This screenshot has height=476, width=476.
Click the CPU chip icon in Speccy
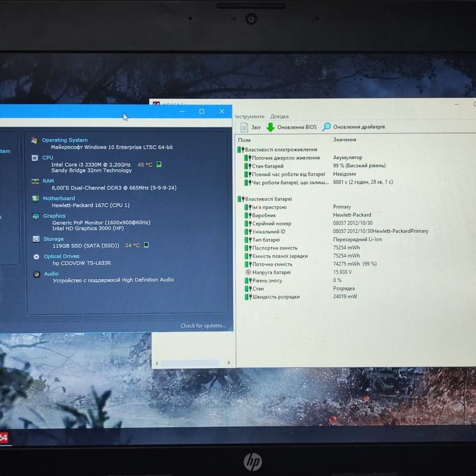(35, 158)
